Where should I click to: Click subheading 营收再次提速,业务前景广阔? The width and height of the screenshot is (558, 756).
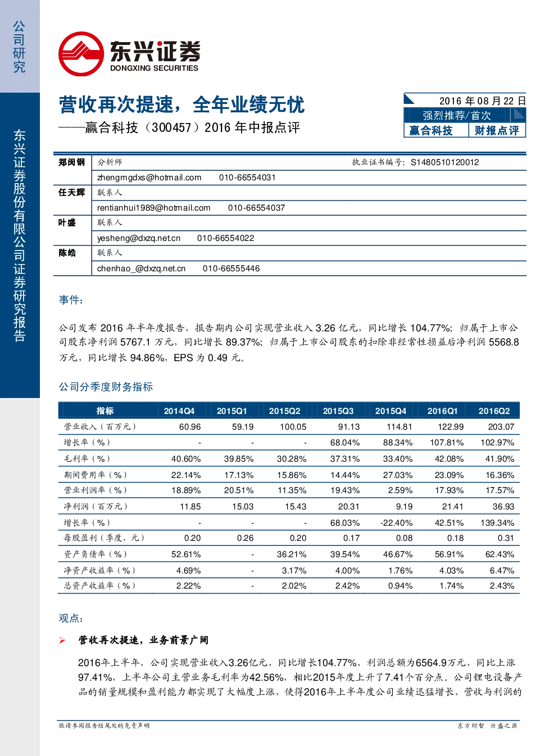click(143, 640)
